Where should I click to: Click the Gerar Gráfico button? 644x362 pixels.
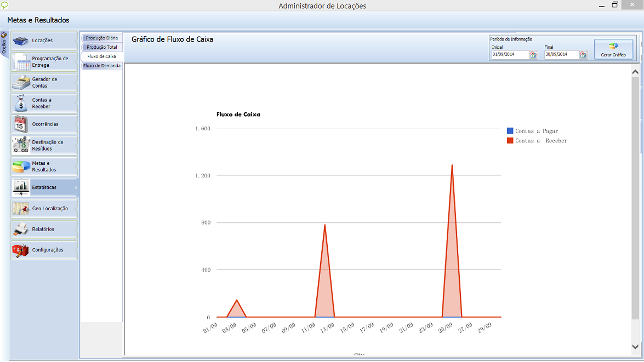[x=613, y=49]
